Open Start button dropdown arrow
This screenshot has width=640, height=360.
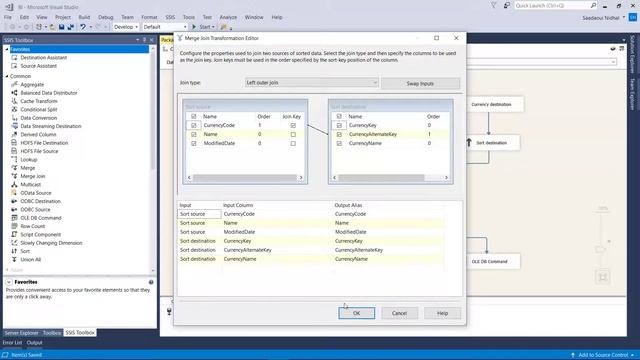(213, 27)
